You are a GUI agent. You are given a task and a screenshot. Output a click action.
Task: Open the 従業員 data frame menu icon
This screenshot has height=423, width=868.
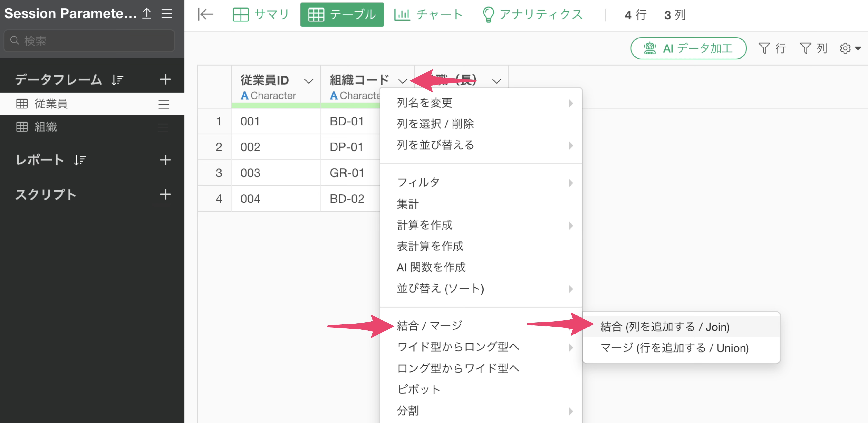164,104
